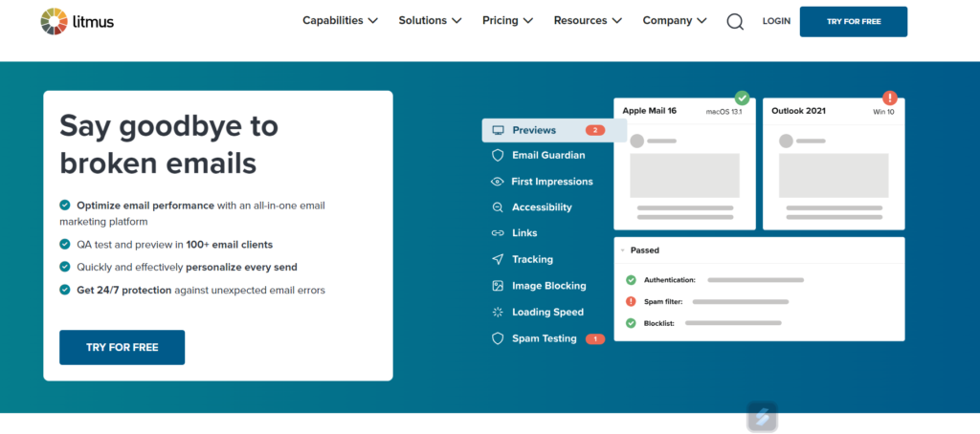Select the Loading Speed menu item
This screenshot has height=434, width=980.
[x=538, y=313]
